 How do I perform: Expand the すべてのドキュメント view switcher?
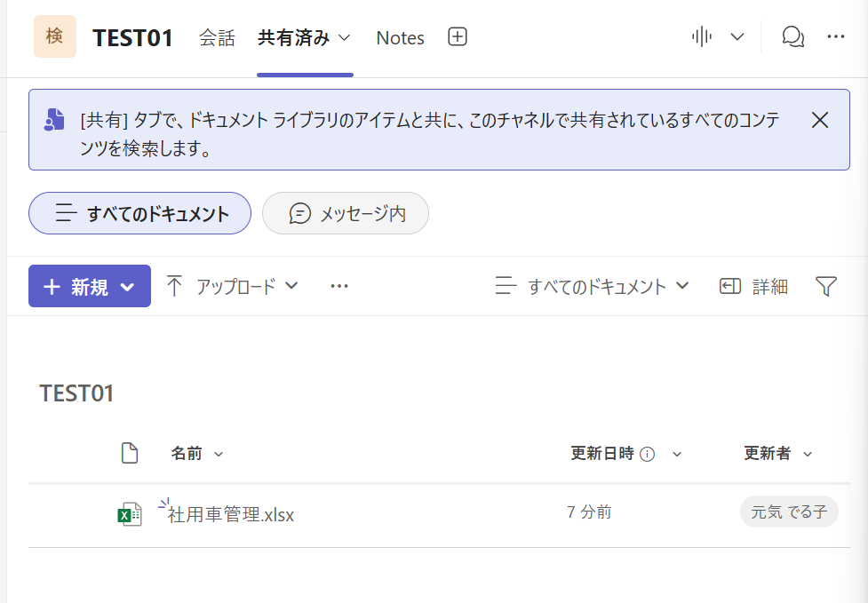tap(593, 286)
